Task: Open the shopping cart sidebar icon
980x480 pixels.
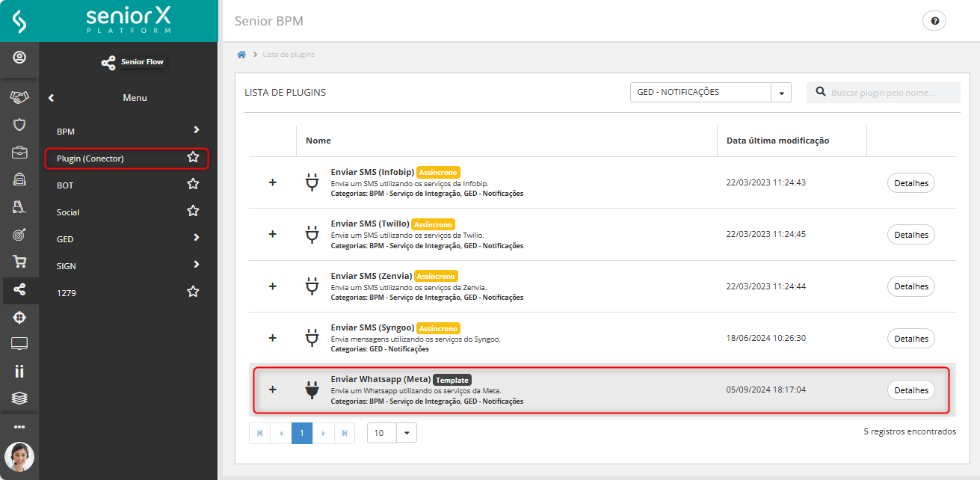Action: [19, 262]
